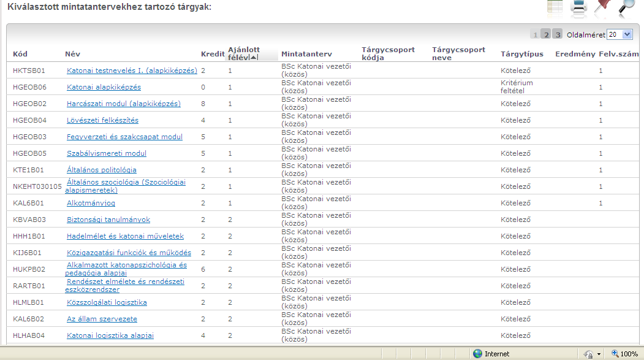
Task: Click the red pushpin icon
Action: (602, 8)
